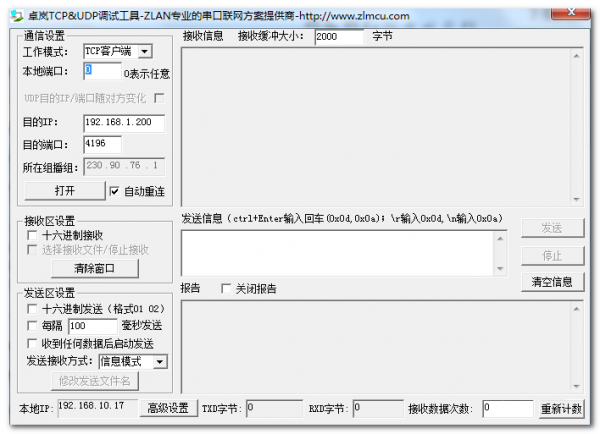
Task: Click the TXD字节 counter field
Action: tap(274, 408)
